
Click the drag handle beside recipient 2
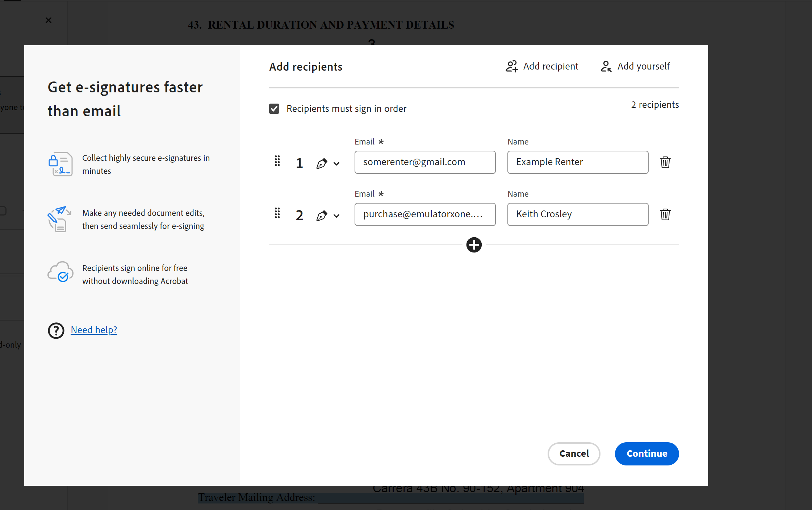(x=277, y=214)
